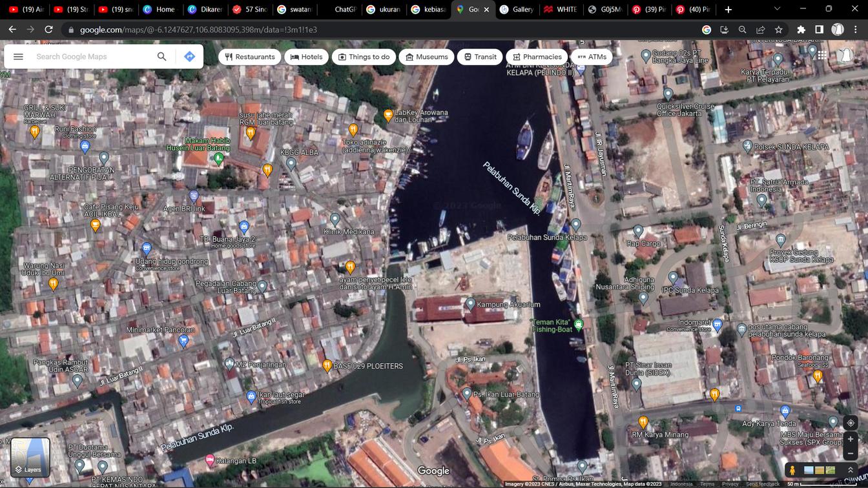Switch to the Gallery browser tab

517,9
